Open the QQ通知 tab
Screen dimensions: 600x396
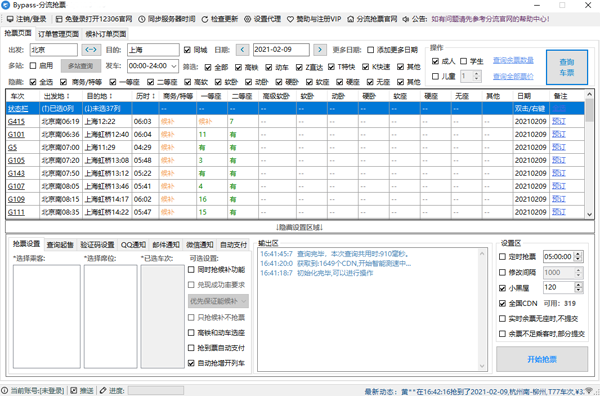click(133, 244)
